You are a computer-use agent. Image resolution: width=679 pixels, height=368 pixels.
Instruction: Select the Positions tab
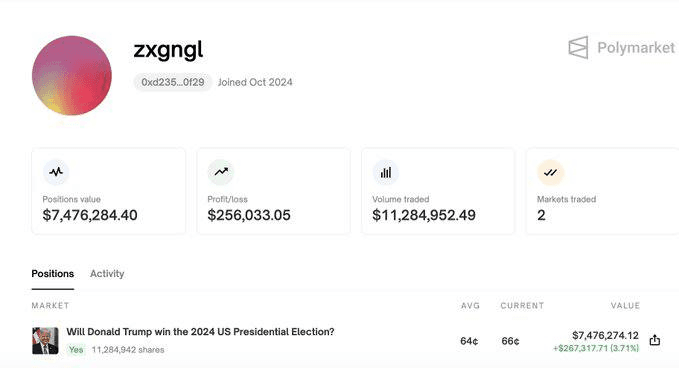[52, 274]
